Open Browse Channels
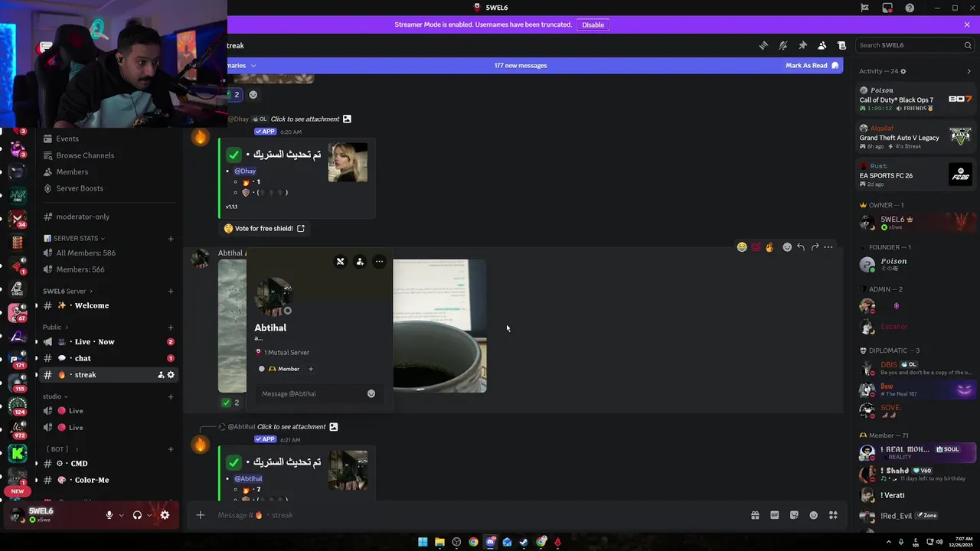980x551 pixels. (x=107, y=155)
